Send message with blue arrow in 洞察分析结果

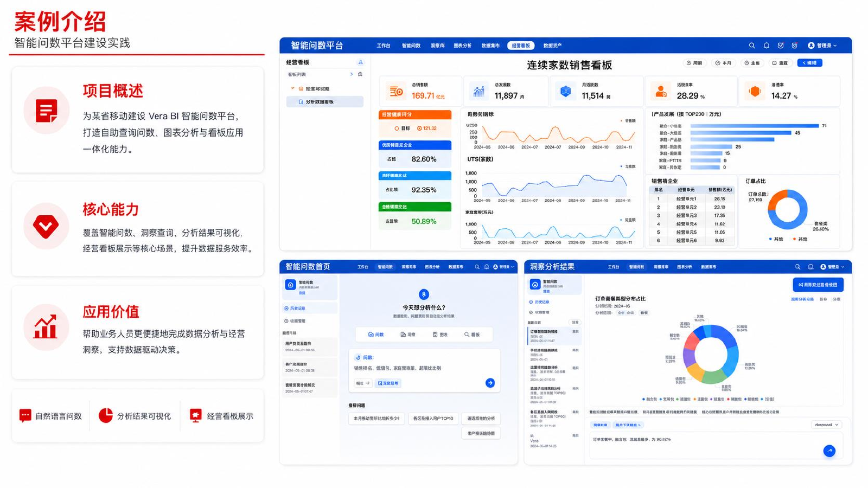coord(829,451)
